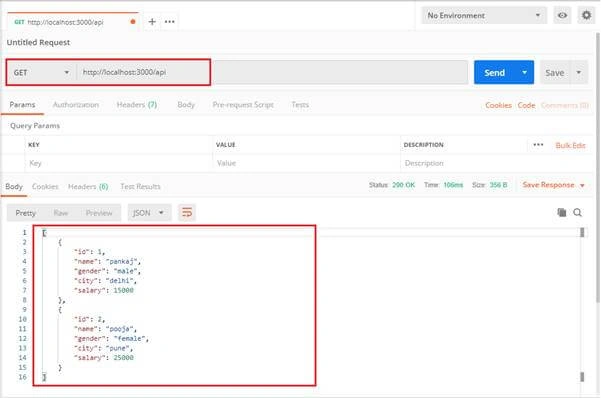Open the No Environment dropdown
The height and width of the screenshot is (398, 601).
pyautogui.click(x=484, y=15)
